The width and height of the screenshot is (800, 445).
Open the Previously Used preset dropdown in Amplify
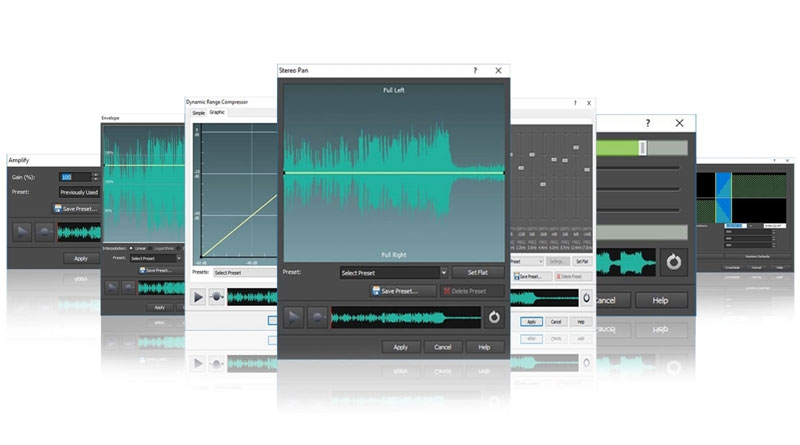point(80,192)
